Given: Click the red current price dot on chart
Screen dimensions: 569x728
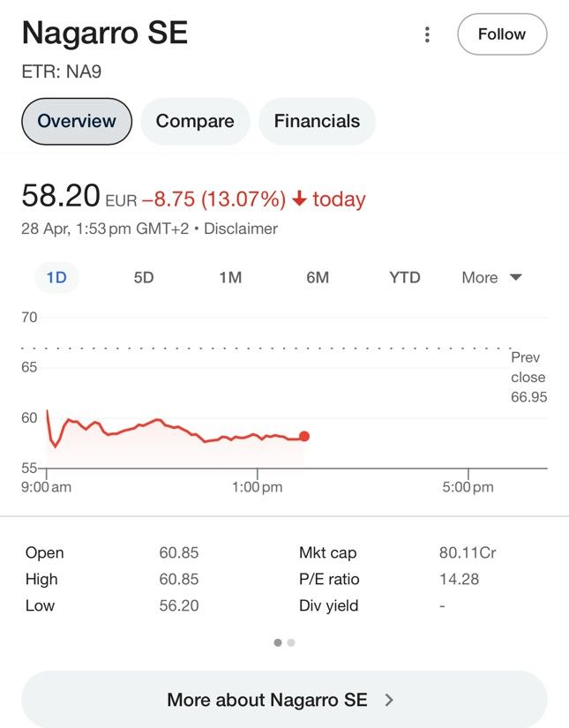Looking at the screenshot, I should coord(304,436).
